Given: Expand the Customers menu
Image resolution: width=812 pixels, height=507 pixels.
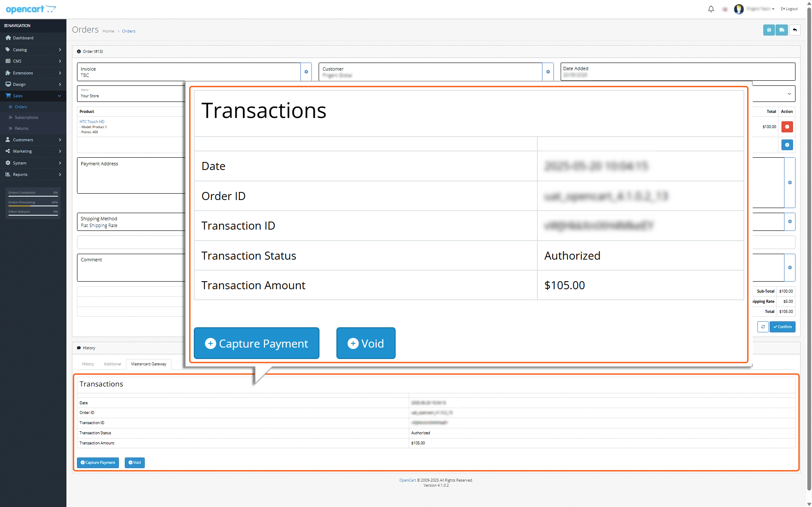Looking at the screenshot, I should point(33,140).
